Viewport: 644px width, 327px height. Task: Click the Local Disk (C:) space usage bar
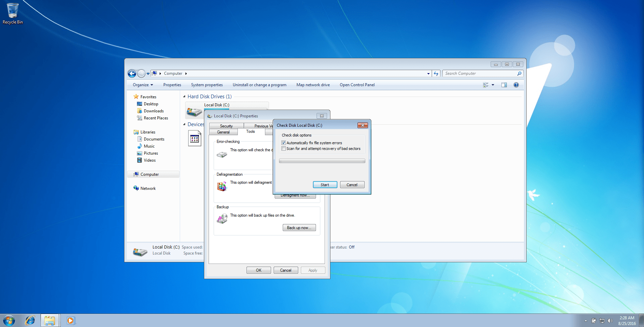pyautogui.click(x=235, y=109)
